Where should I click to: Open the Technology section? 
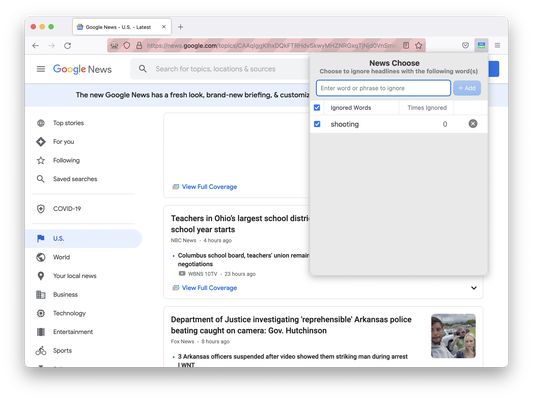click(x=69, y=313)
